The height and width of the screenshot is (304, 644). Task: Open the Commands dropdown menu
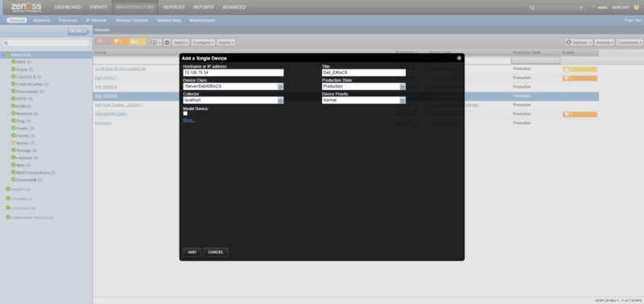click(x=630, y=43)
